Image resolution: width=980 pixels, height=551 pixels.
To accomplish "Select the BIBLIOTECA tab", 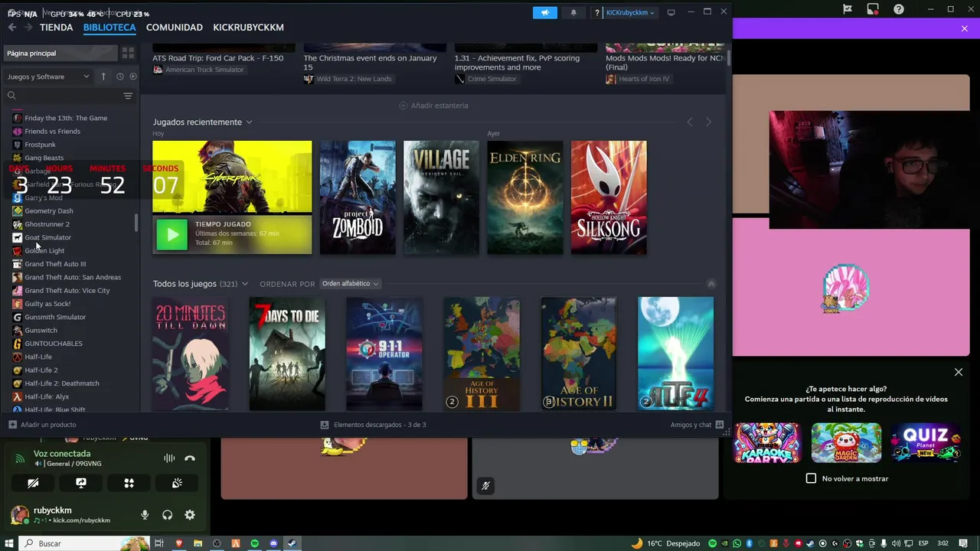I will tap(109, 27).
